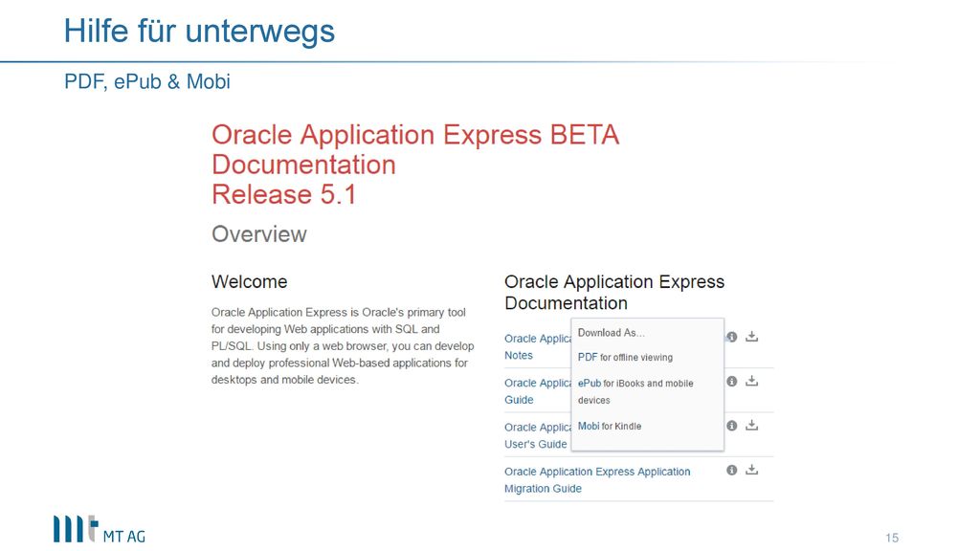Viewport: 980px width, 551px height.
Task: Open the link ending in "Notes"
Action: click(538, 346)
